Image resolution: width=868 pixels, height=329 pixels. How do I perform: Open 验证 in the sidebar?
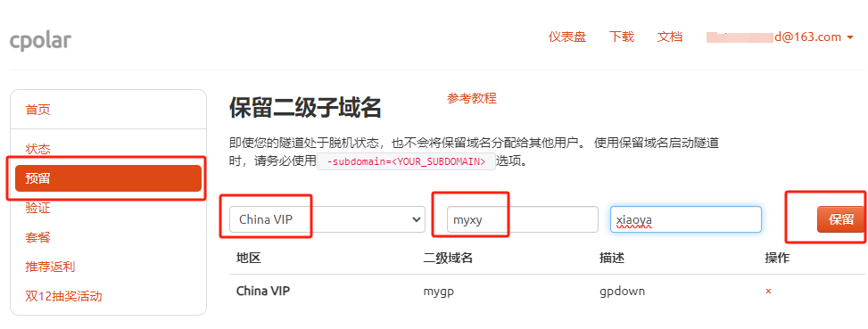tap(37, 208)
